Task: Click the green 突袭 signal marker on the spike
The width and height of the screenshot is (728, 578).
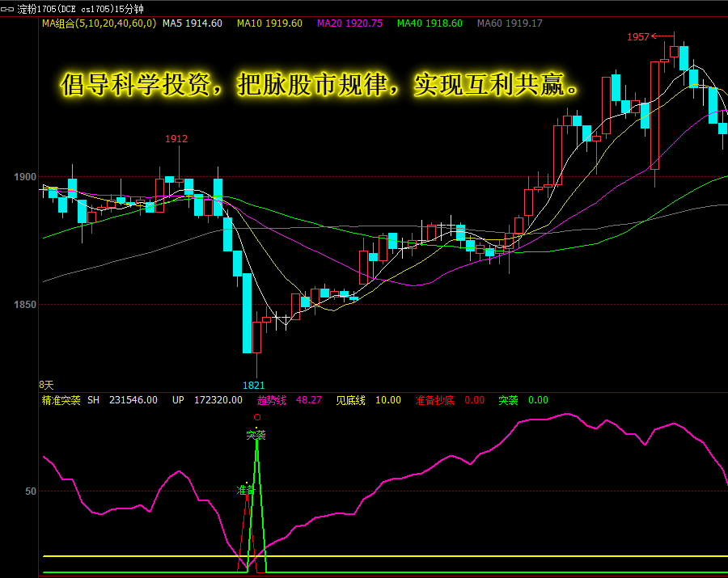Action: click(256, 435)
